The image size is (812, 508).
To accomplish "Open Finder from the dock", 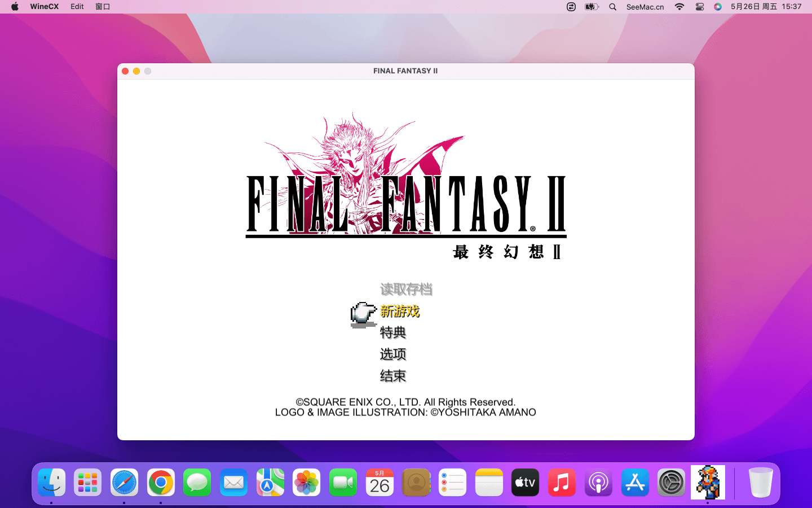I will pyautogui.click(x=52, y=483).
